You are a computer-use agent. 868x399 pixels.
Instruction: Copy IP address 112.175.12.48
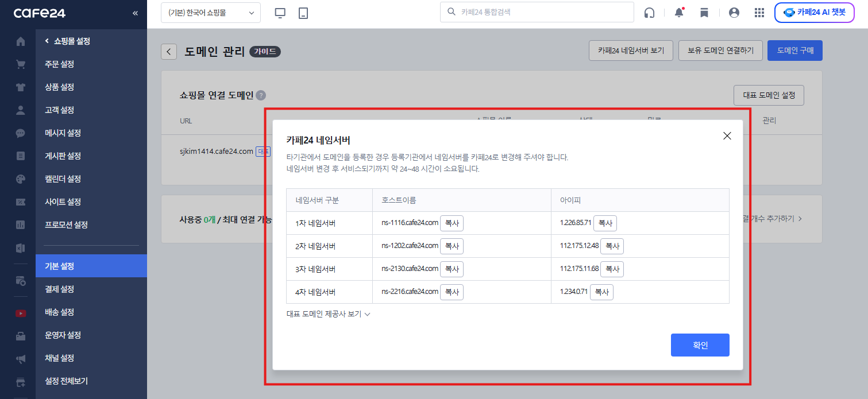(x=612, y=246)
